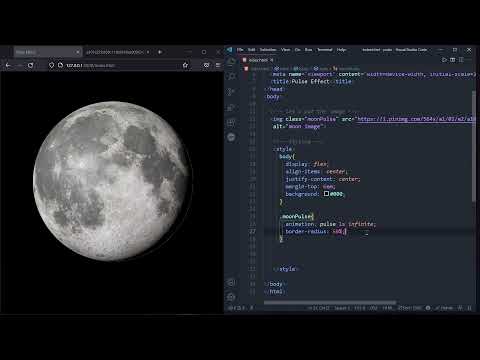
Task: Select the index.html editor tab
Action: coord(257,60)
